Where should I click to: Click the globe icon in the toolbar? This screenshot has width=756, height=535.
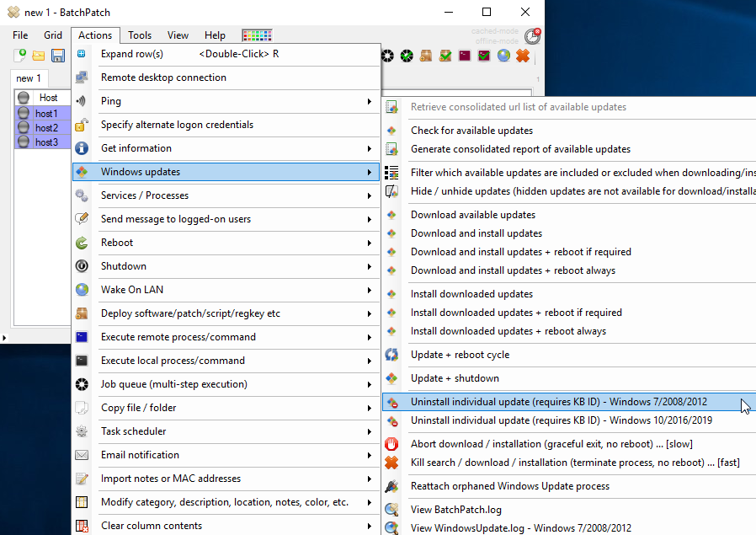[x=503, y=56]
